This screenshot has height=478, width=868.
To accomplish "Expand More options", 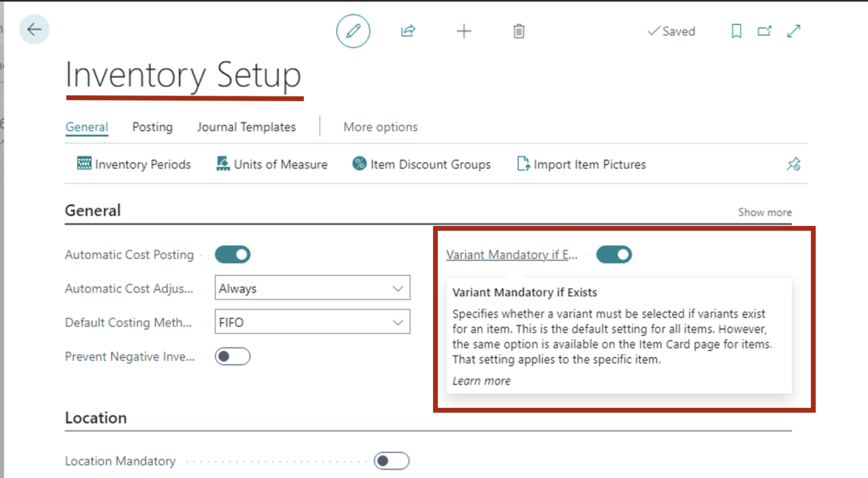I will (380, 127).
